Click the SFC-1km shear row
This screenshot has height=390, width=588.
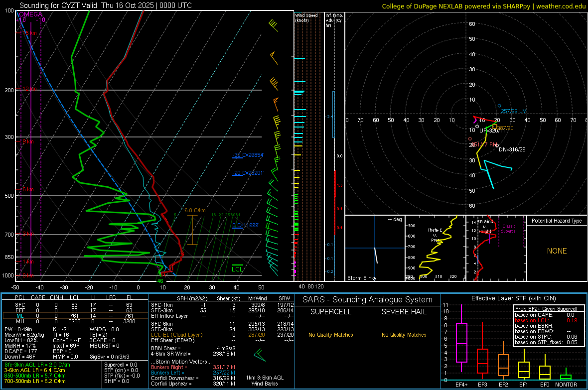pyautogui.click(x=222, y=305)
